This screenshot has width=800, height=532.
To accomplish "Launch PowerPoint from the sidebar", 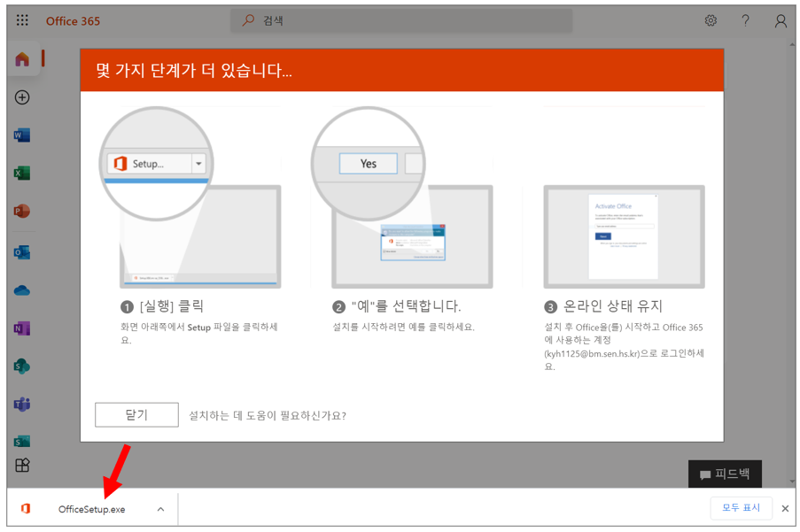I will click(22, 211).
